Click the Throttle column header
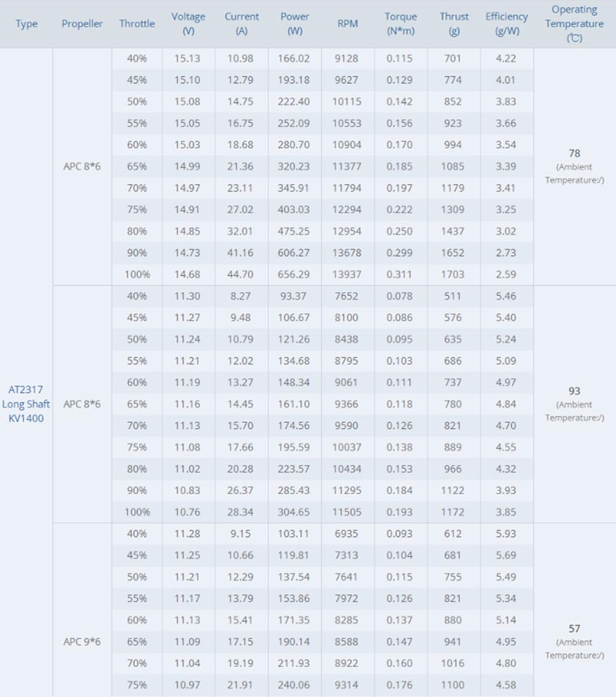The height and width of the screenshot is (697, 616). (x=137, y=24)
